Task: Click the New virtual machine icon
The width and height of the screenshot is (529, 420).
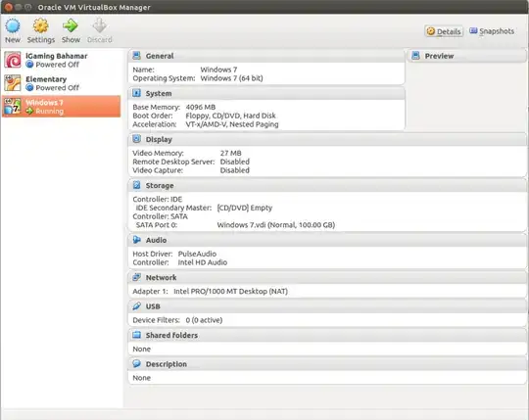Action: pos(13,25)
